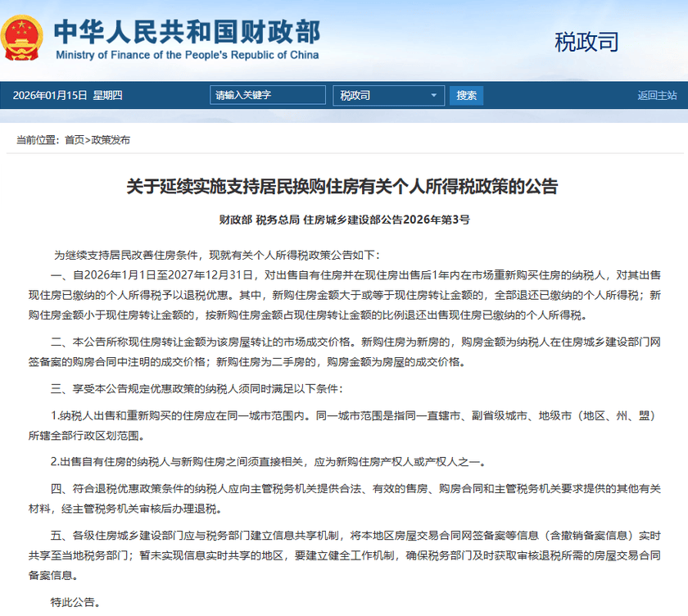Click clause 二 defining 现住房转让金额
Image resolution: width=688 pixels, height=616 pixels.
(344, 352)
